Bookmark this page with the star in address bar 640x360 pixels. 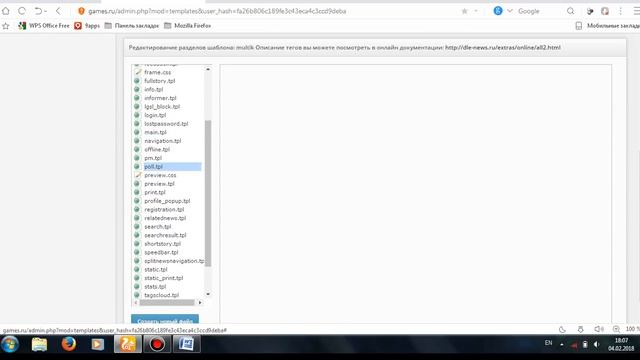point(464,11)
